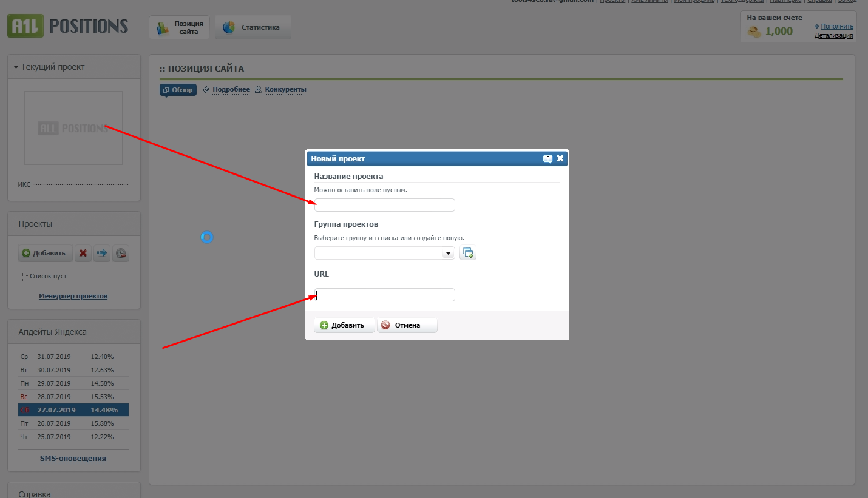This screenshot has height=498, width=868.
Task: Click Добавить in the Проекты panel
Action: (x=46, y=253)
